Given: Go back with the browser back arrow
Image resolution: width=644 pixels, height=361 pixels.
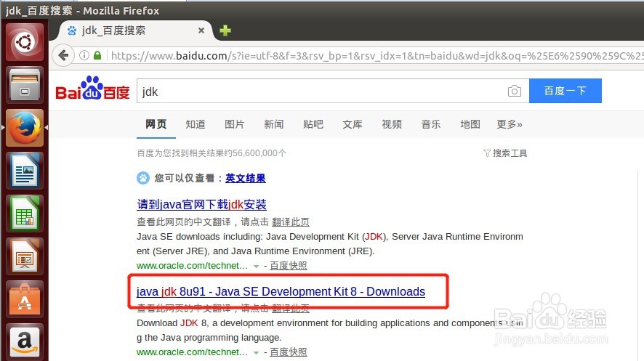Looking at the screenshot, I should [63, 55].
